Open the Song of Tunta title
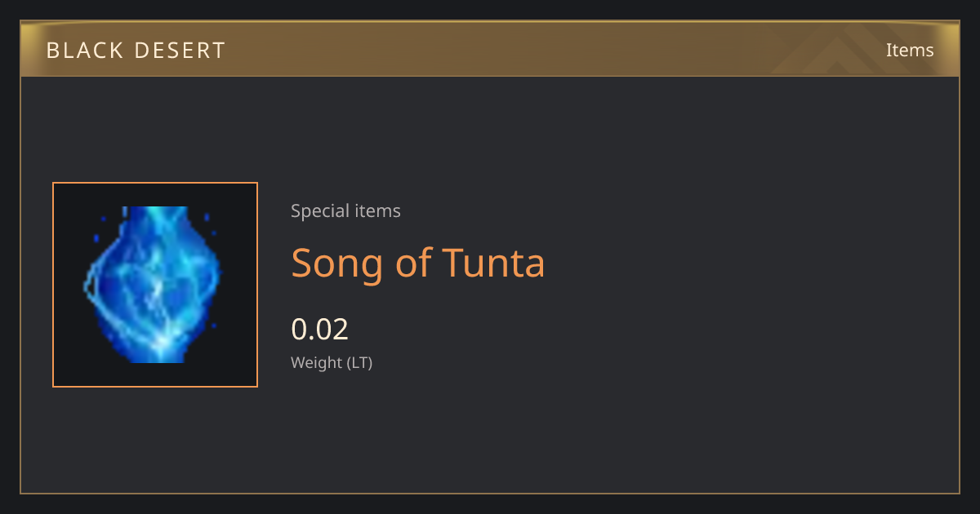 pyautogui.click(x=418, y=264)
